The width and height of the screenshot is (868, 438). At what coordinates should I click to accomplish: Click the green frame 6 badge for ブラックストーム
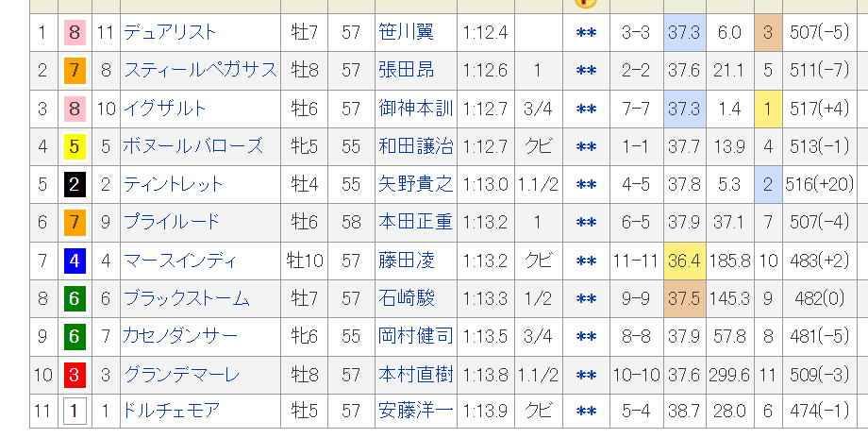[75, 298]
